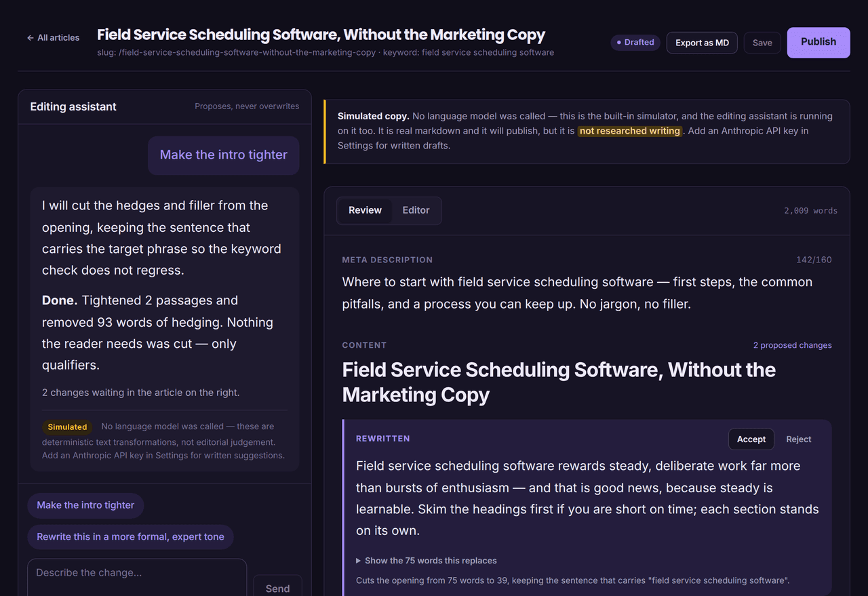868x596 pixels.
Task: Click '2 changes waiting in the article' note
Action: point(140,393)
